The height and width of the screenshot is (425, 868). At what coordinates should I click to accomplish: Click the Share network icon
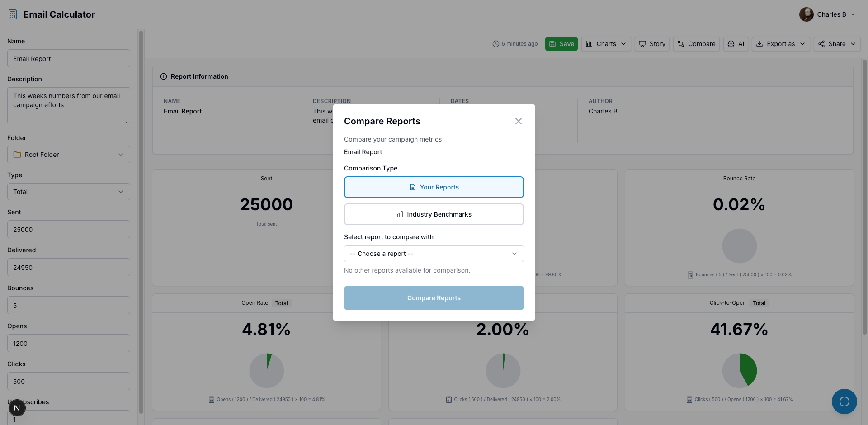(822, 44)
